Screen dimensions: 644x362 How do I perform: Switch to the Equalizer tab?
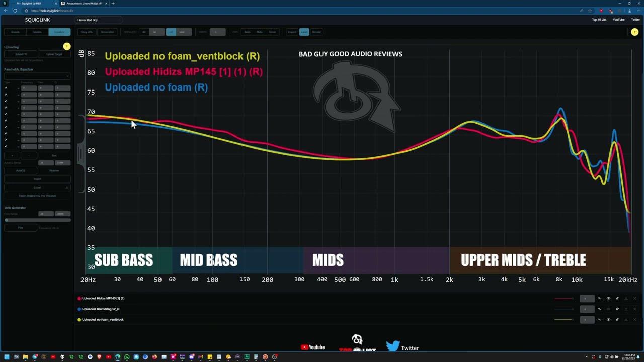click(59, 32)
